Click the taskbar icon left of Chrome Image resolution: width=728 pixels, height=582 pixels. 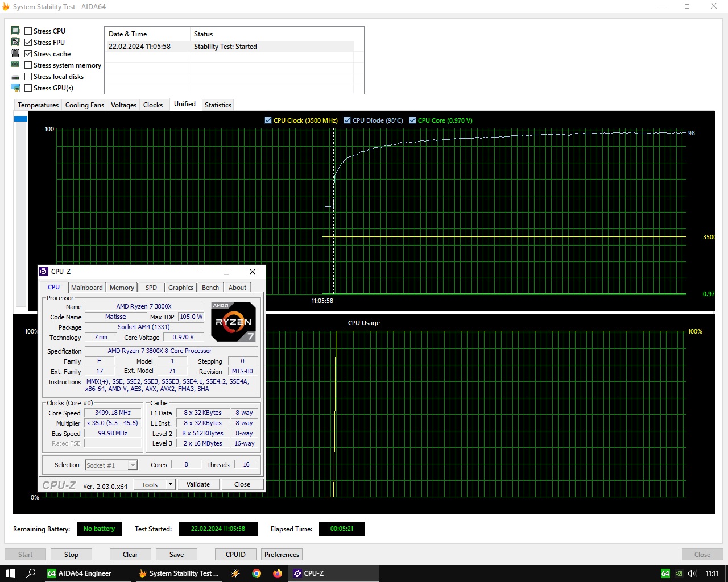pyautogui.click(x=235, y=573)
